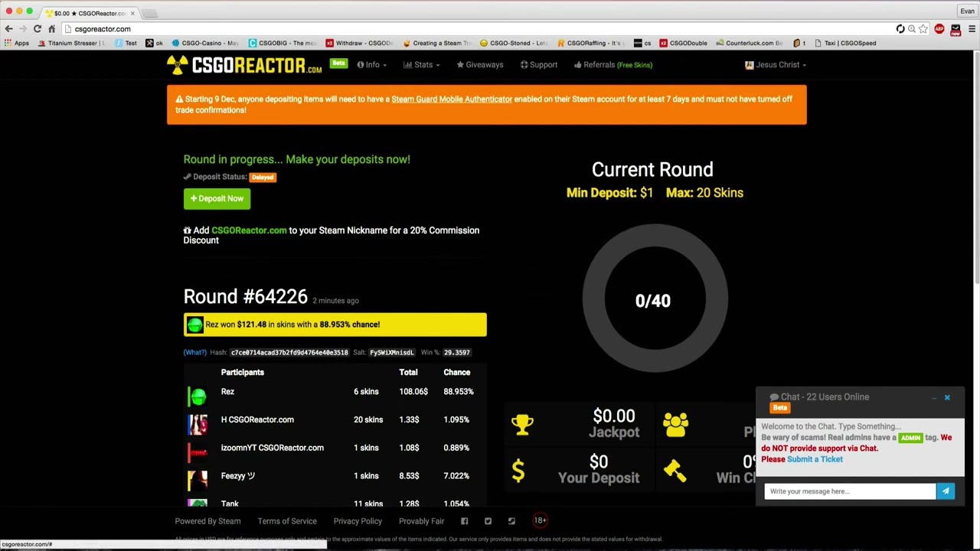This screenshot has height=551, width=980.
Task: Go to the Giveaways page
Action: pos(480,65)
